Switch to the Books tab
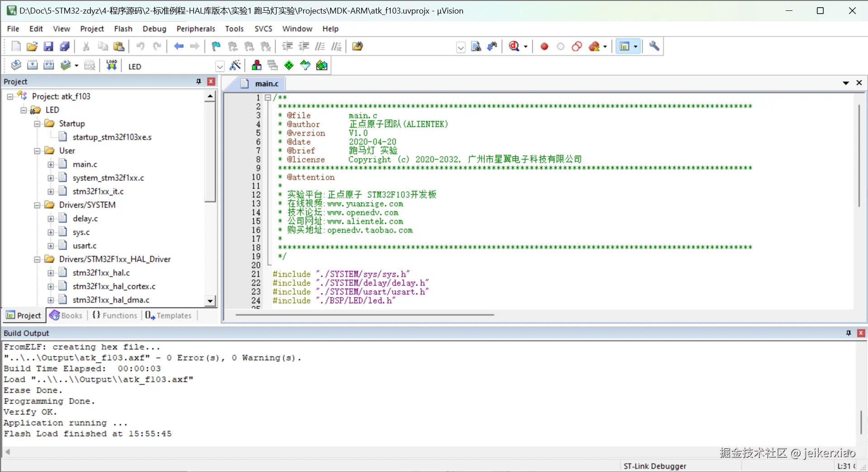 66,315
